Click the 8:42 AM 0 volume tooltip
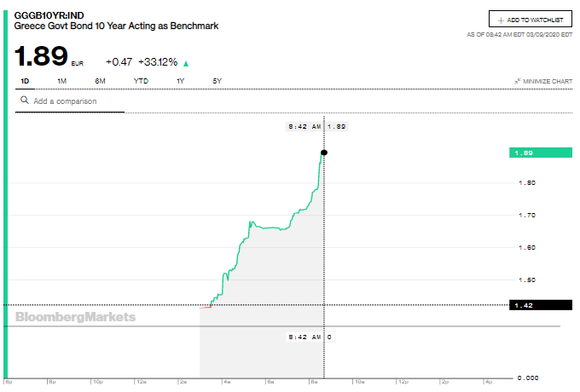The image size is (580, 392). pyautogui.click(x=309, y=337)
